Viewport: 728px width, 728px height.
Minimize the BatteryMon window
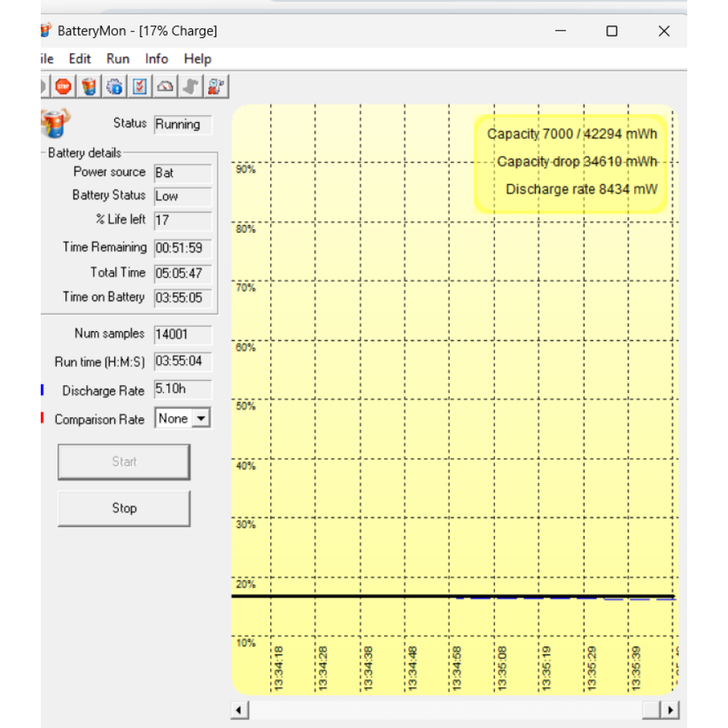click(x=561, y=31)
